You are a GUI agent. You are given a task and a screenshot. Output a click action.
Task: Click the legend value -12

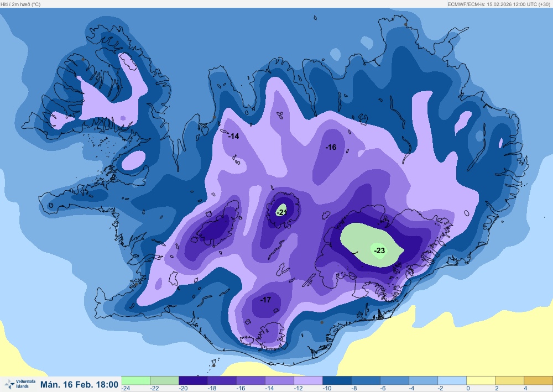click(298, 389)
